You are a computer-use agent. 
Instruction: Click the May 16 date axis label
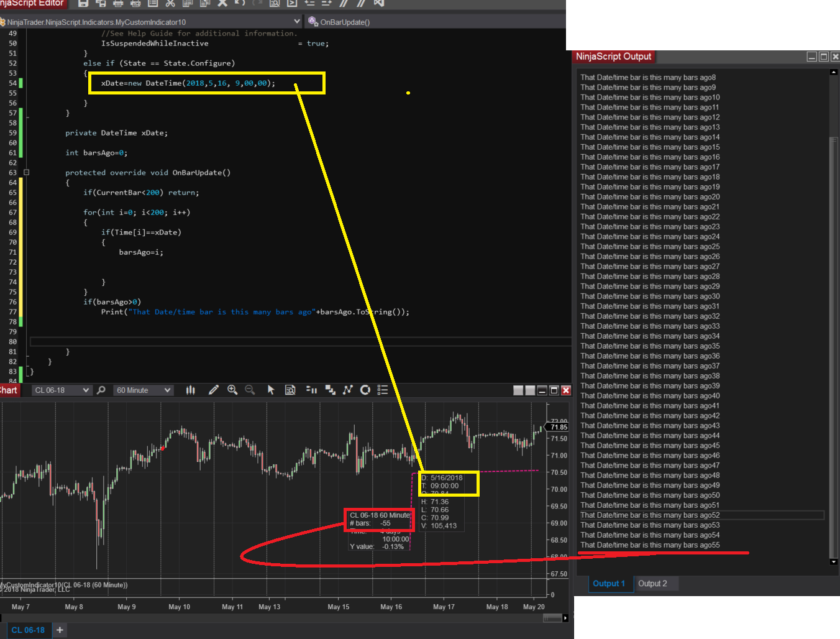click(391, 607)
